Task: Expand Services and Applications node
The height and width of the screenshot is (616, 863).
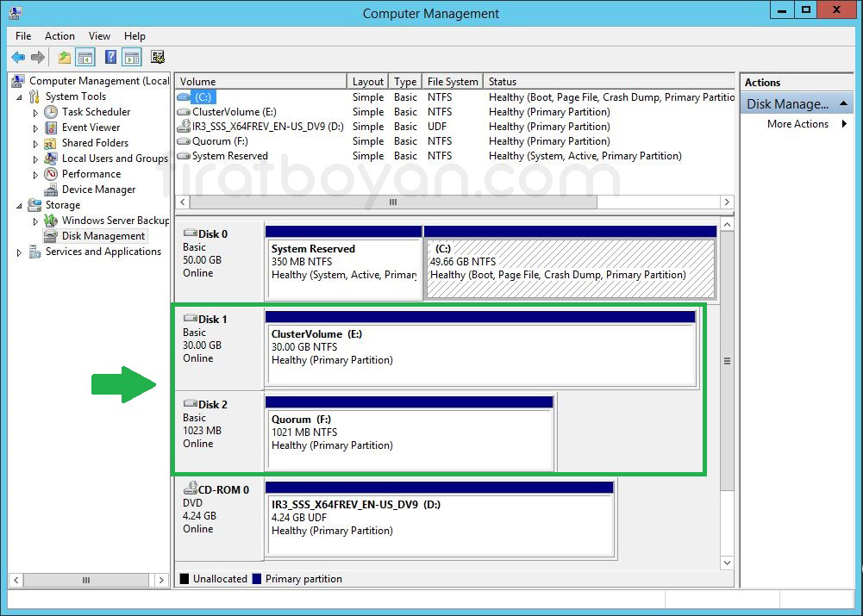Action: [x=19, y=252]
